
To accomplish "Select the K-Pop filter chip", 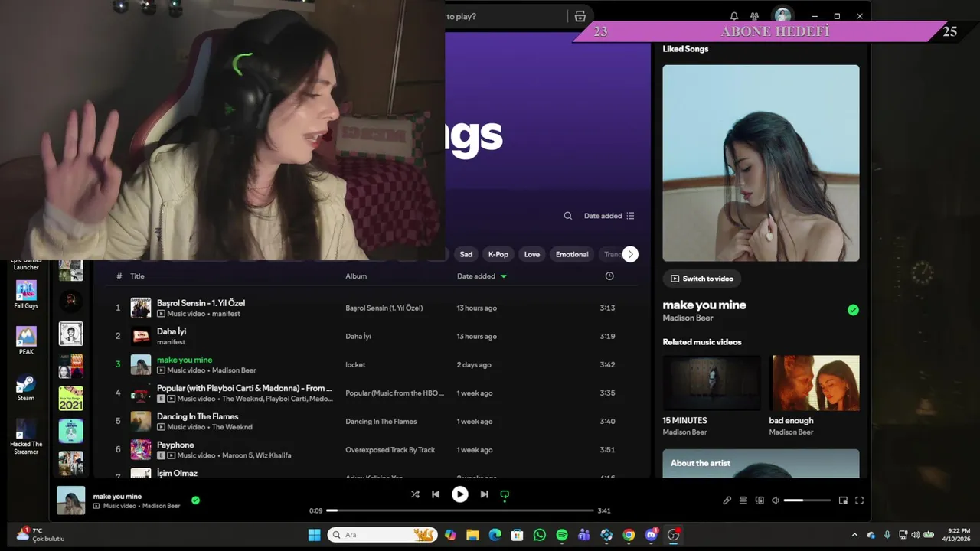I will [498, 255].
